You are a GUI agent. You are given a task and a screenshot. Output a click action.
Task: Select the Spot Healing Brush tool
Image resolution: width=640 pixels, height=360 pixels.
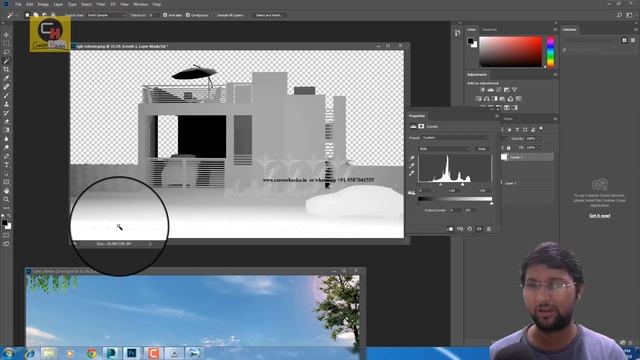click(x=6, y=87)
